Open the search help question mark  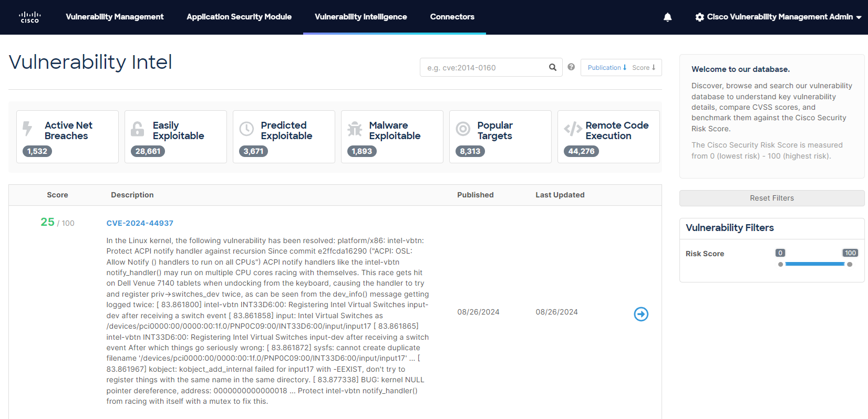571,67
